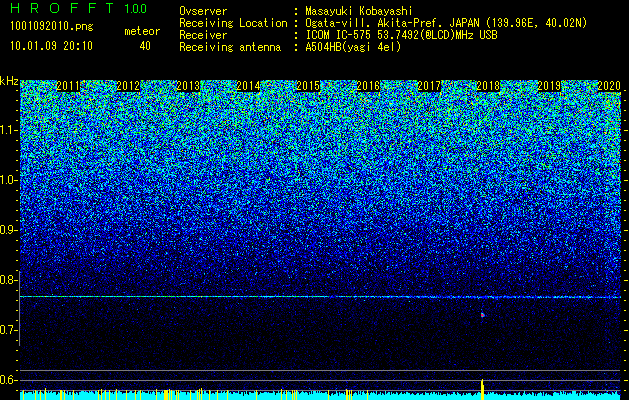Viewport: 629px width, 400px height.
Task: Click the 'Receiver' field label
Action: tap(203, 35)
